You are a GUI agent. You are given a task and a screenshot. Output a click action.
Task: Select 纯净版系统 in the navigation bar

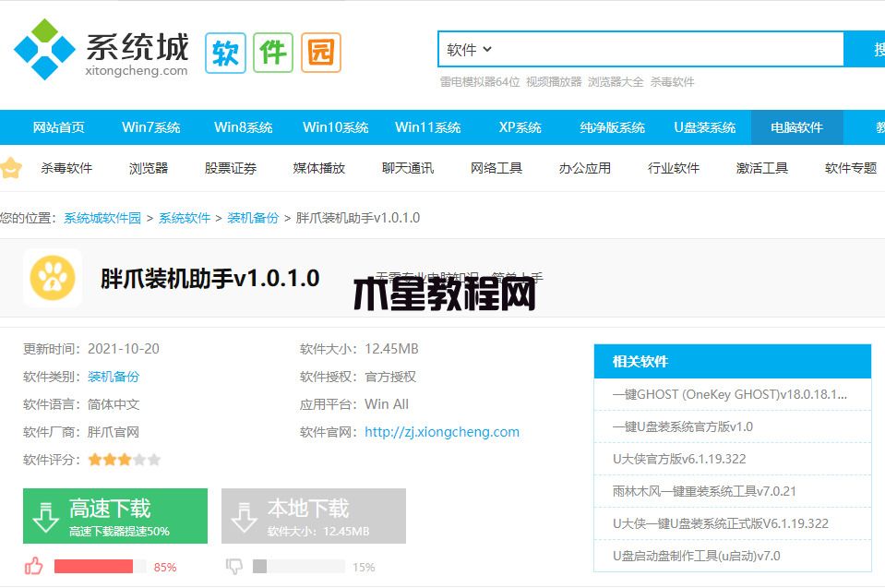(613, 127)
